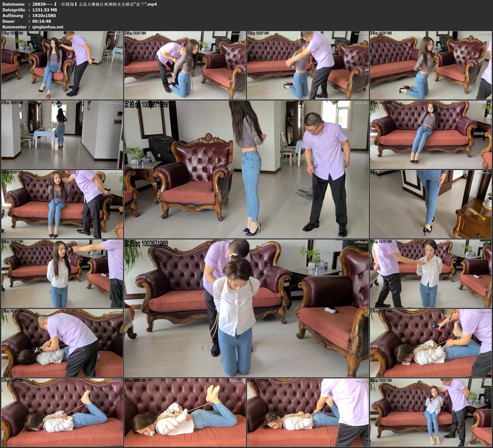Viewport: 493px width, 448px height.
Task: Click the Dateigröße value 1231.53 MB
Action: pos(45,10)
